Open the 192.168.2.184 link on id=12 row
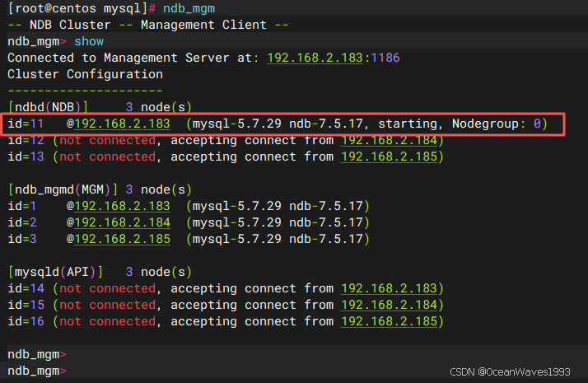588x383 pixels. coord(390,140)
